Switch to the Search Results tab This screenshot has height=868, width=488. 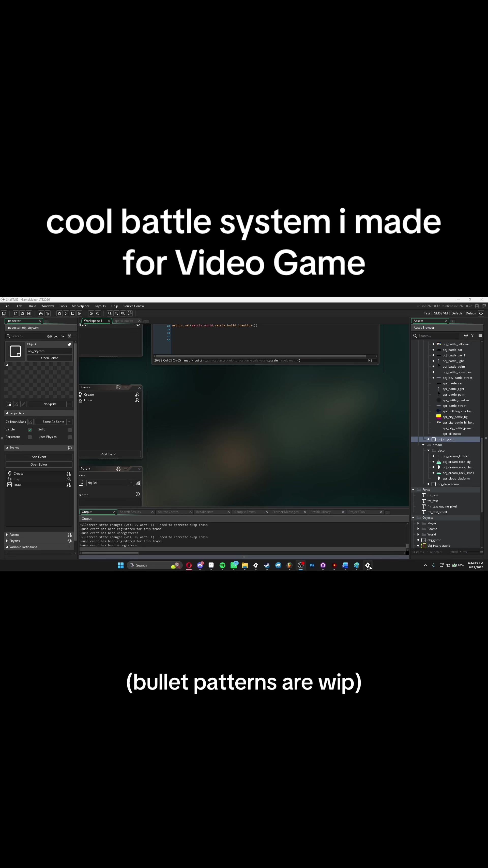tap(130, 512)
